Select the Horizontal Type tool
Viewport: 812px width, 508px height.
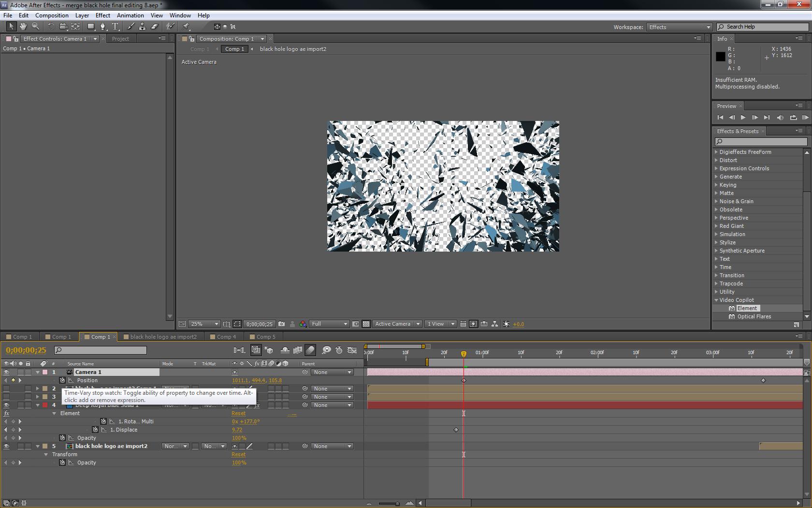(x=115, y=27)
